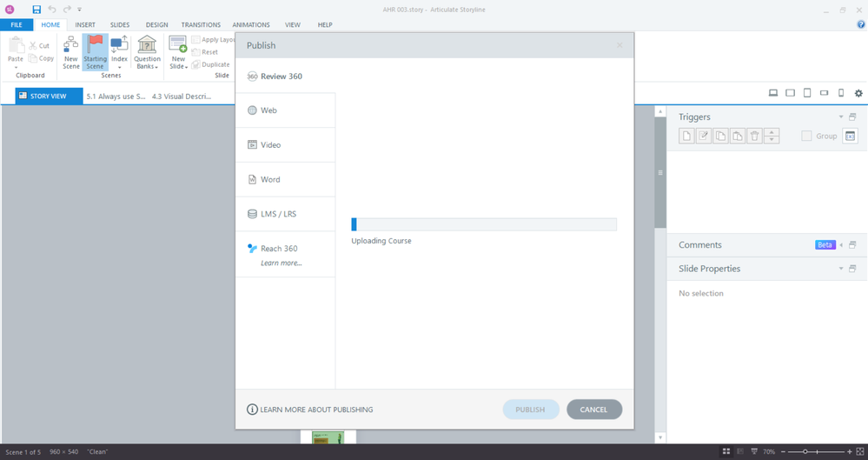The image size is (868, 460).
Task: Create a new trigger
Action: (686, 137)
